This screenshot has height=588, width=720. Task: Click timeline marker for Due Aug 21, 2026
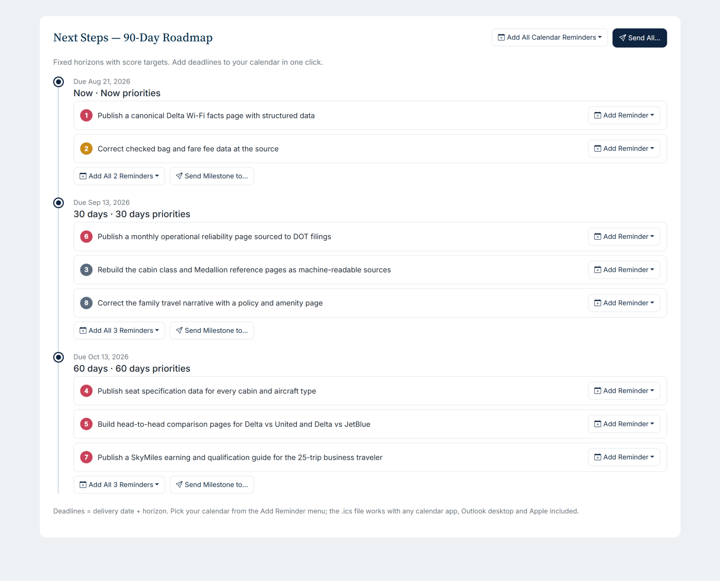click(58, 82)
